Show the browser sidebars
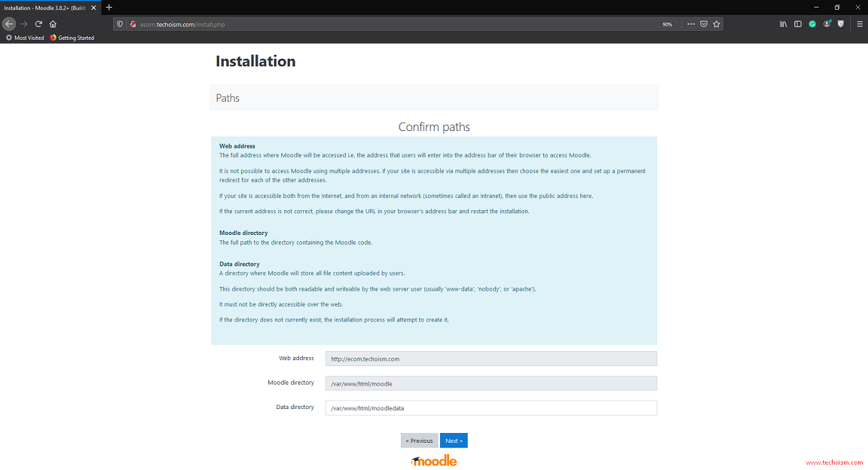This screenshot has width=868, height=470. (x=798, y=24)
